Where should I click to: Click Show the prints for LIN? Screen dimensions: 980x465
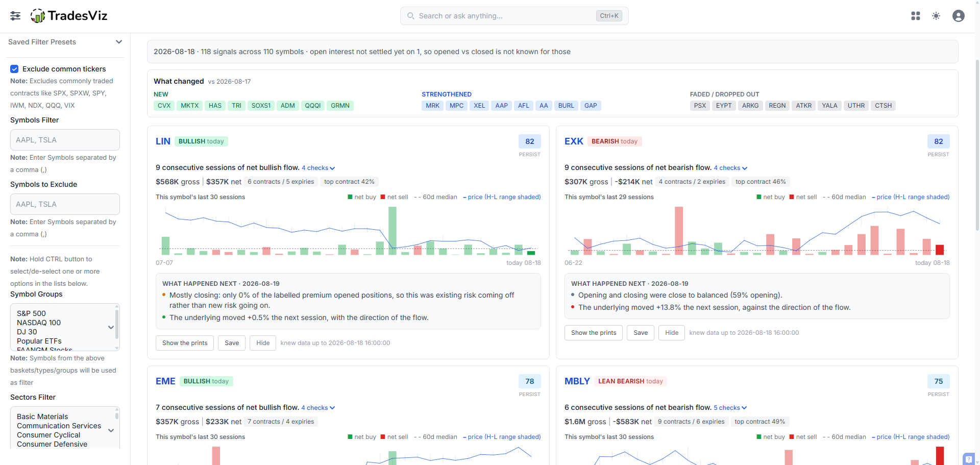(x=185, y=343)
